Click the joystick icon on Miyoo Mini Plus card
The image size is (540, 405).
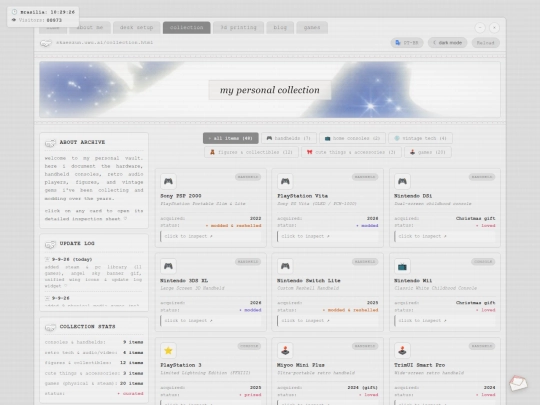tap(285, 351)
